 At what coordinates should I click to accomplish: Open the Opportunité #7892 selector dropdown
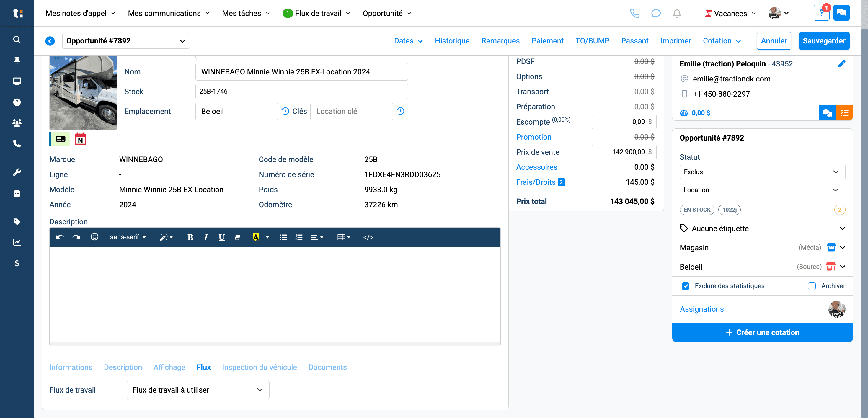[x=126, y=41]
